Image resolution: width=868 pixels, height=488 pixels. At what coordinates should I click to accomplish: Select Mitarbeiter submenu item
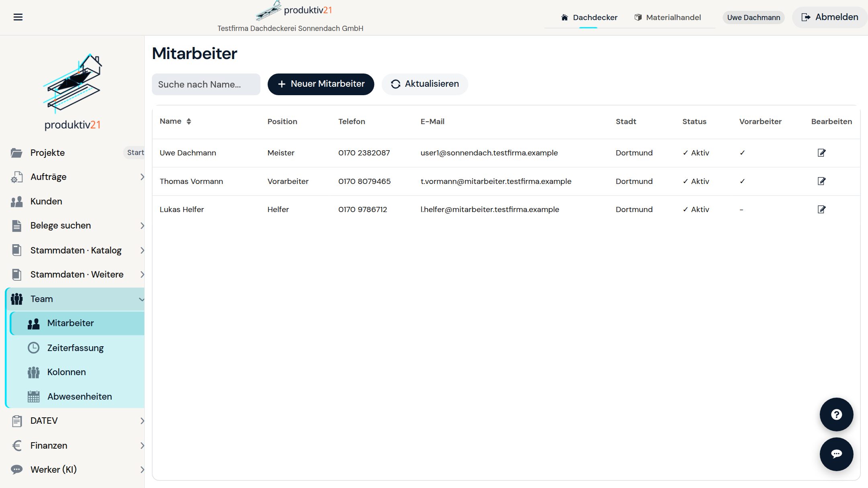tap(77, 323)
